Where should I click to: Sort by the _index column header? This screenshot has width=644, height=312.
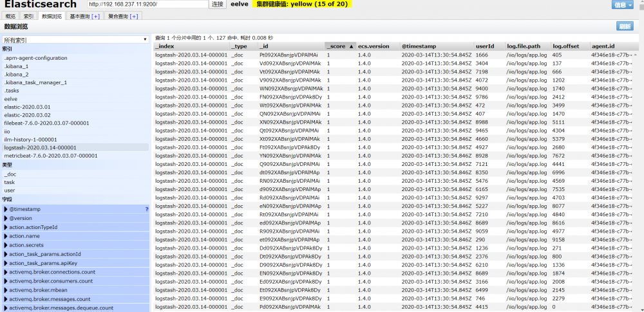pyautogui.click(x=191, y=46)
